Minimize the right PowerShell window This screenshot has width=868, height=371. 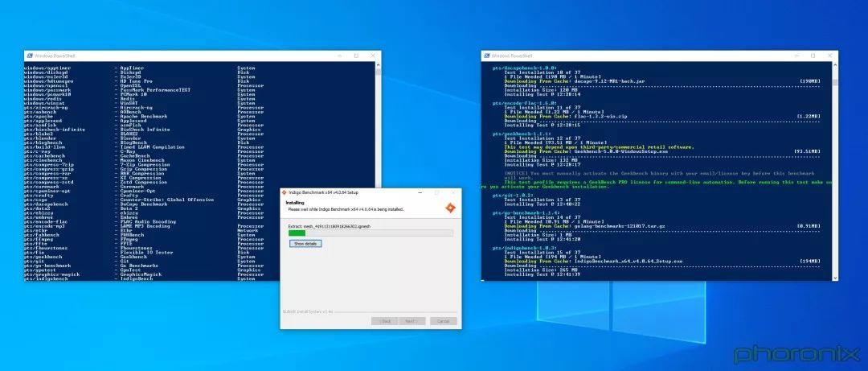(x=796, y=56)
